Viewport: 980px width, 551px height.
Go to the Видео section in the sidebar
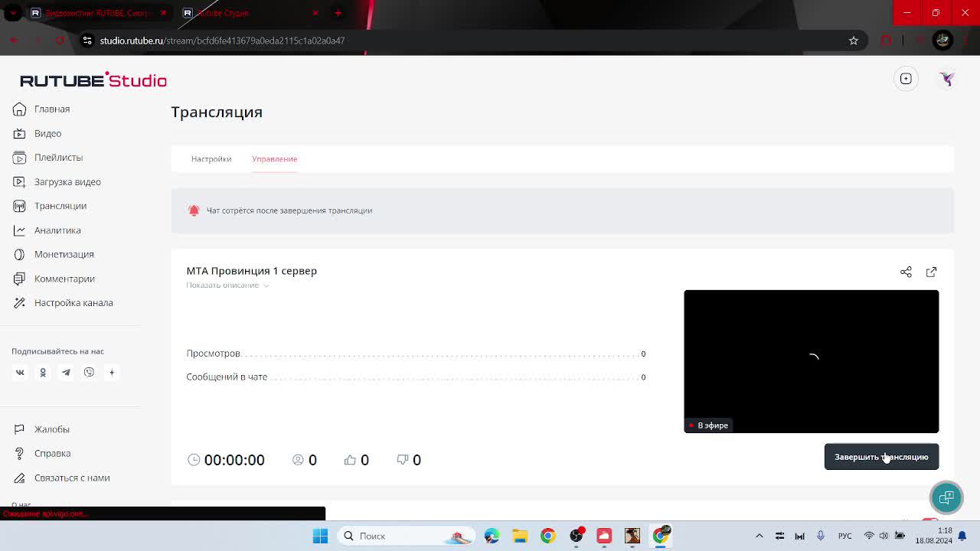pos(37,133)
